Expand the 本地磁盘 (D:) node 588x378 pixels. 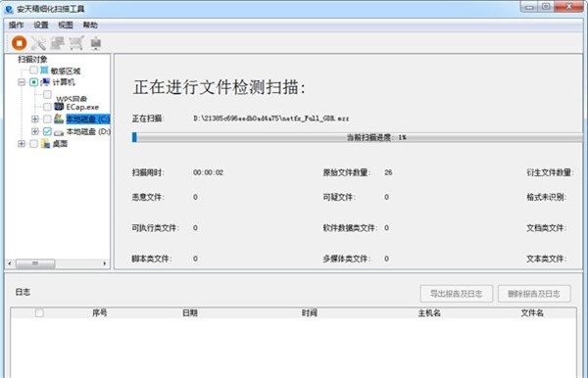click(x=35, y=131)
